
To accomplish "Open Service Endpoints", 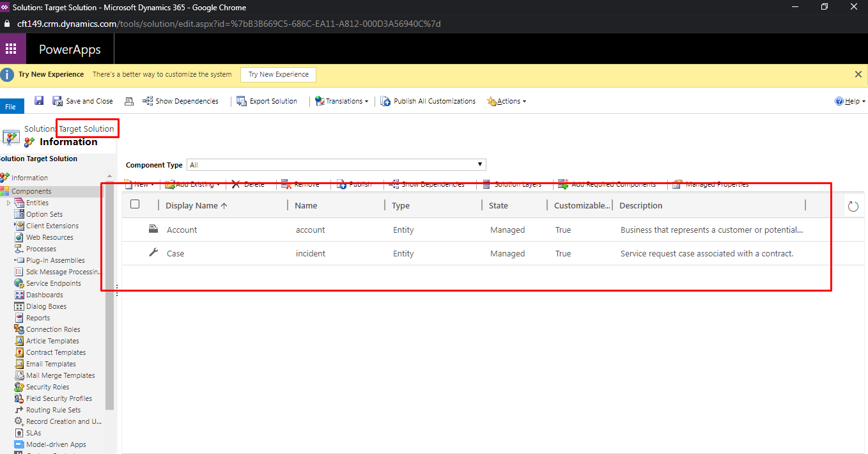I will click(x=53, y=283).
